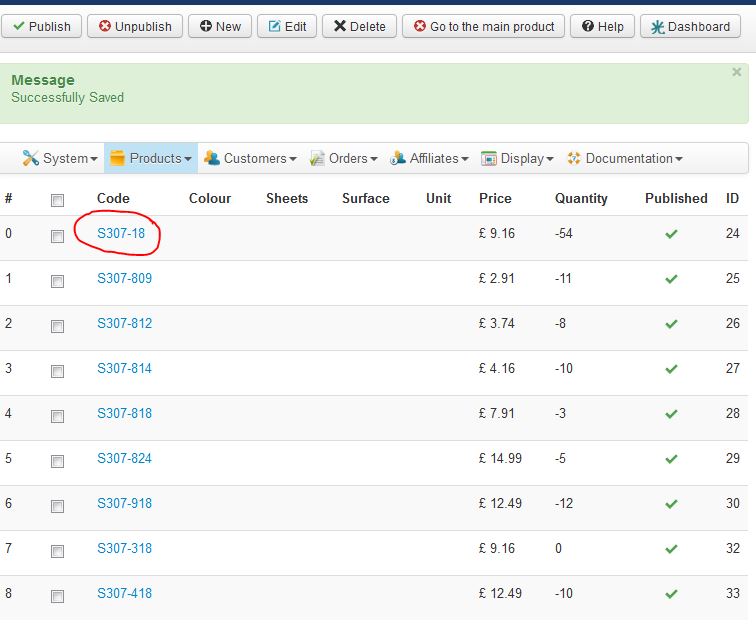Viewport: 756px width, 629px height.
Task: Open variant S307-318
Action: pyautogui.click(x=124, y=548)
